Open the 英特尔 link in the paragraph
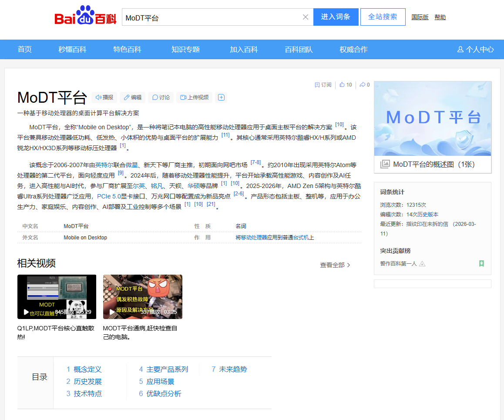The width and height of the screenshot is (504, 420). click(x=104, y=165)
